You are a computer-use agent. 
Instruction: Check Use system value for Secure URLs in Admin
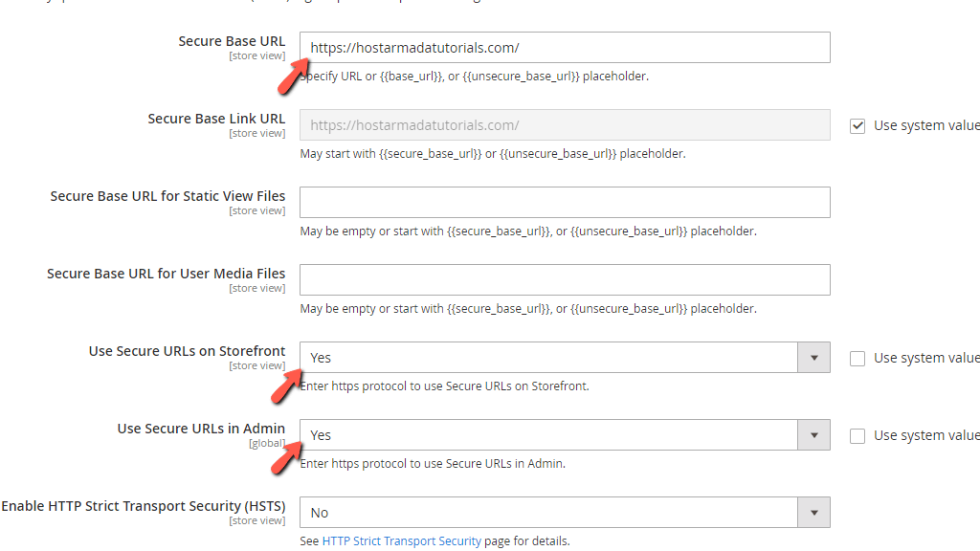[x=857, y=436]
